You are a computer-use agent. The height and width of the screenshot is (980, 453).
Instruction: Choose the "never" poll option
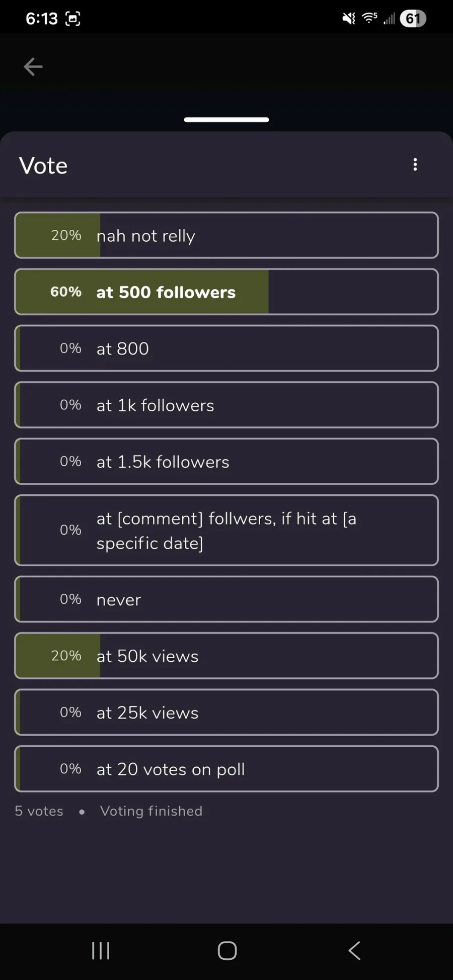tap(226, 599)
